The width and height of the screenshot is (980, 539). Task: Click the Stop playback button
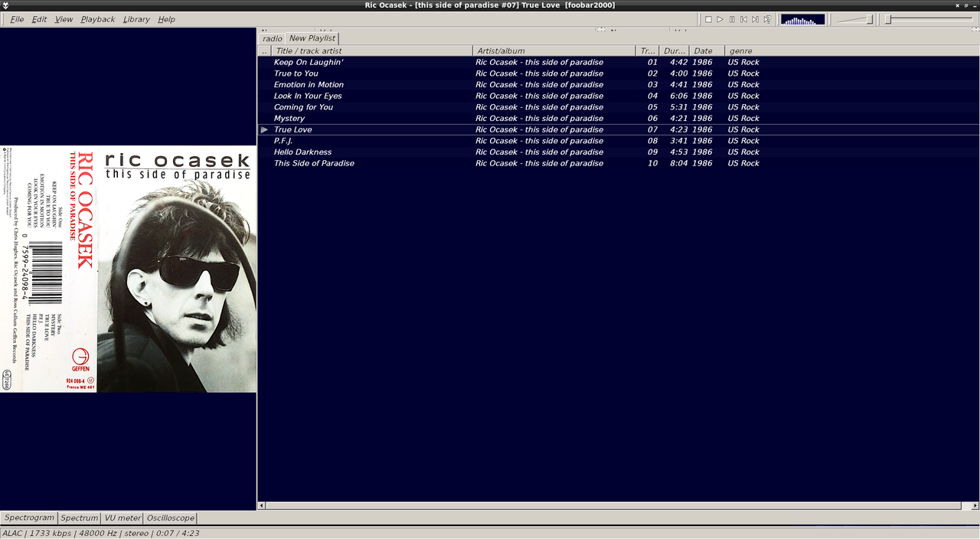click(708, 19)
